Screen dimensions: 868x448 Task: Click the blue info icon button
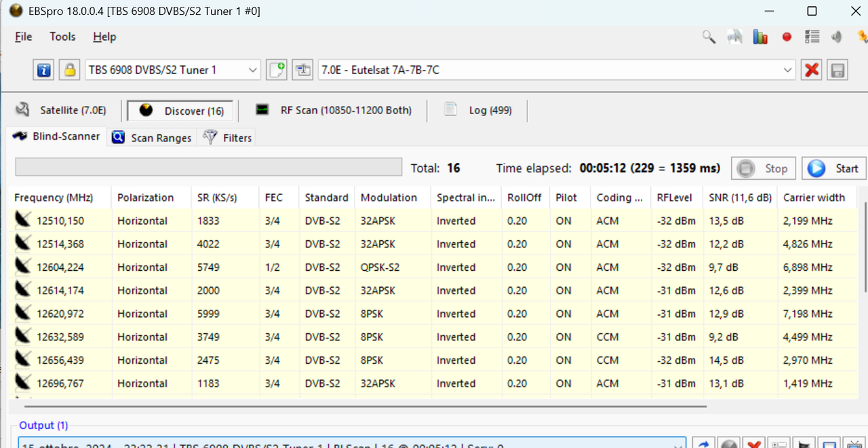[44, 70]
